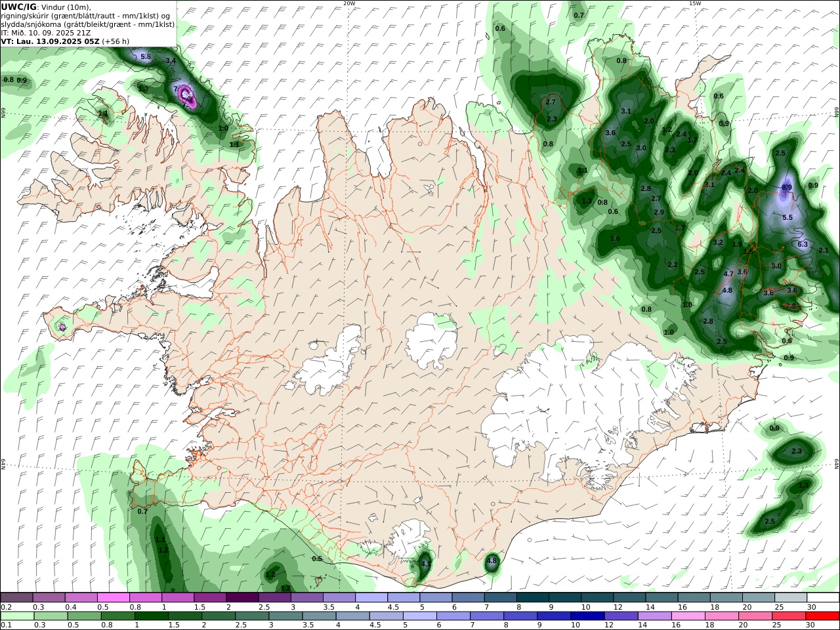Select the magenta 0.5 swatch in the top legend row

click(x=114, y=597)
